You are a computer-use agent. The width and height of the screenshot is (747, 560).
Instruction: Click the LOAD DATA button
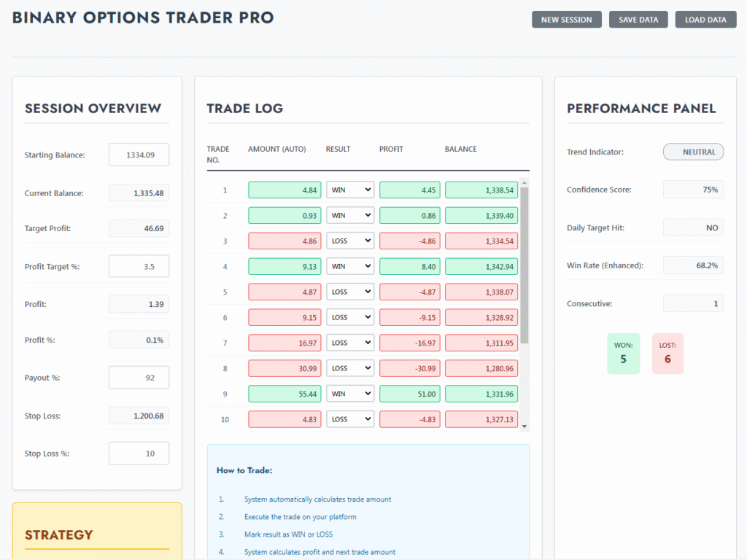click(x=705, y=20)
